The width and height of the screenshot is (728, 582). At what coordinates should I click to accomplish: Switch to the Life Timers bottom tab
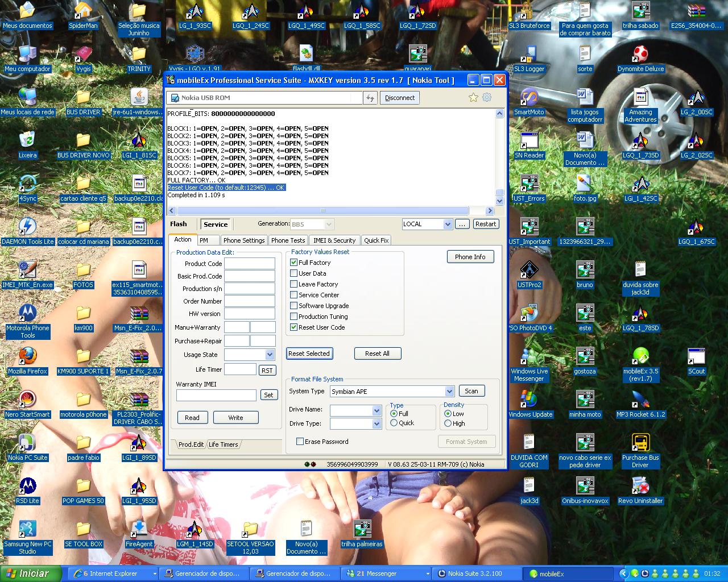click(x=223, y=444)
